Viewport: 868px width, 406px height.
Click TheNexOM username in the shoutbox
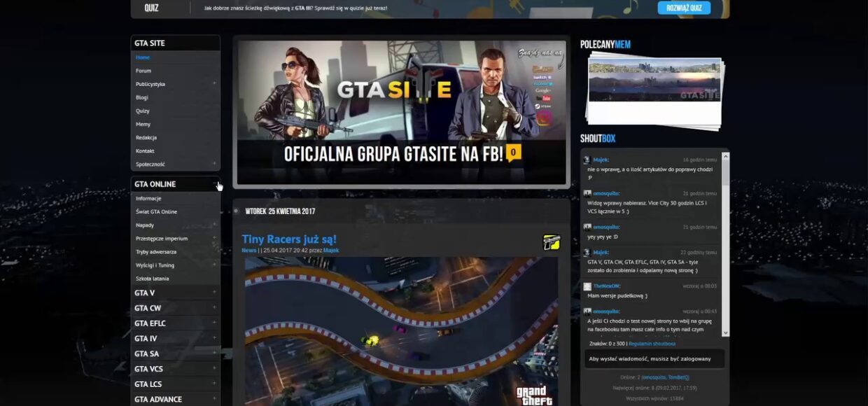pos(607,286)
